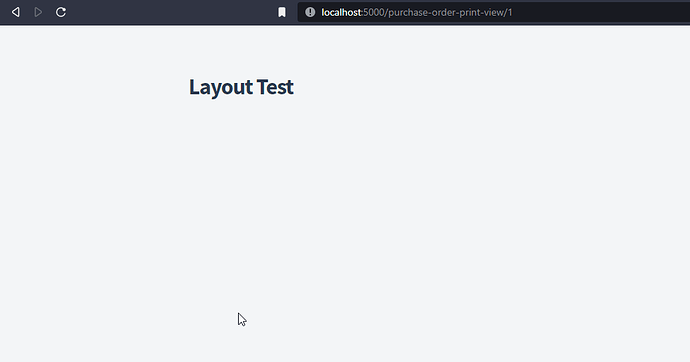Go back with the browser back arrow
Image resolution: width=690 pixels, height=362 pixels.
click(16, 12)
